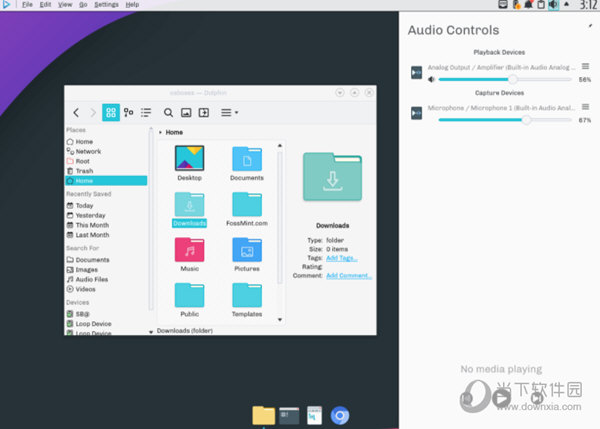Open Analog Output device options menu
This screenshot has width=600, height=429.
(x=585, y=67)
